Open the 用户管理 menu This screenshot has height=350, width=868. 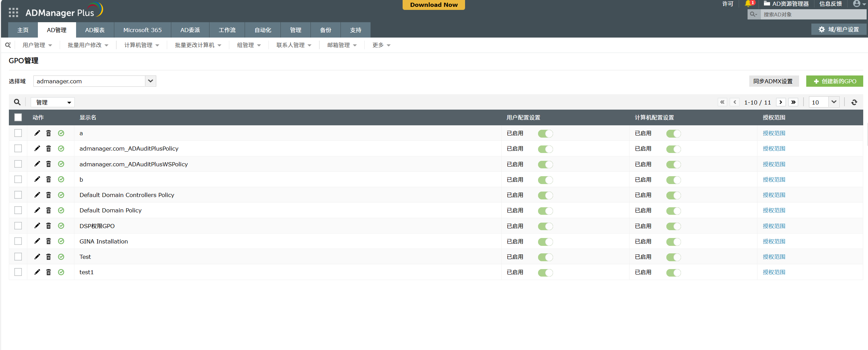point(37,45)
